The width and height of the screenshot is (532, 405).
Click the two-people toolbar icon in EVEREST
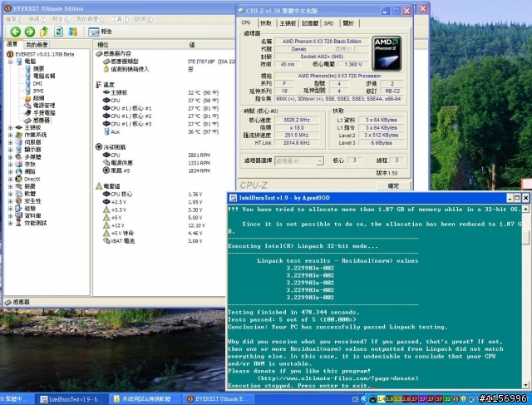pyautogui.click(x=72, y=32)
